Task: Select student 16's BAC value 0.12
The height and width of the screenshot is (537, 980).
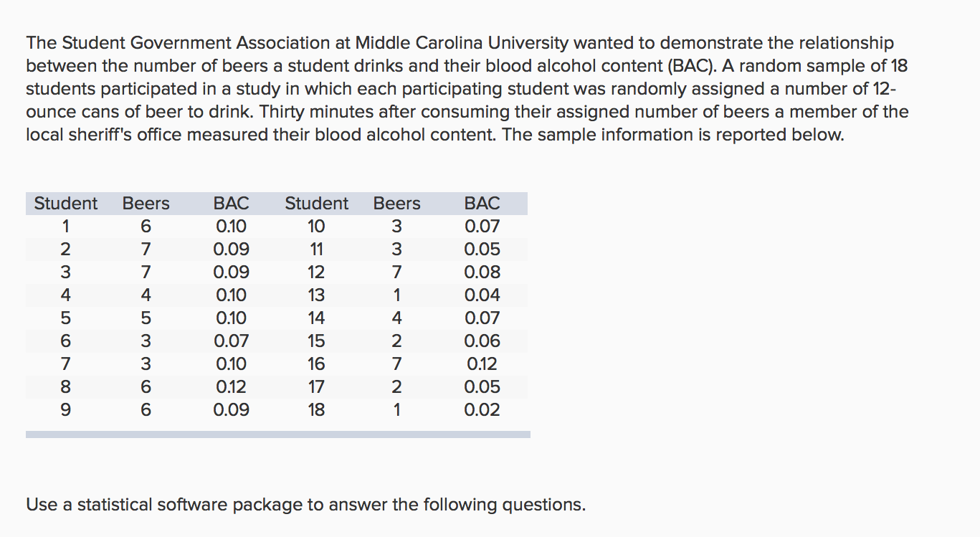Action: (x=482, y=364)
